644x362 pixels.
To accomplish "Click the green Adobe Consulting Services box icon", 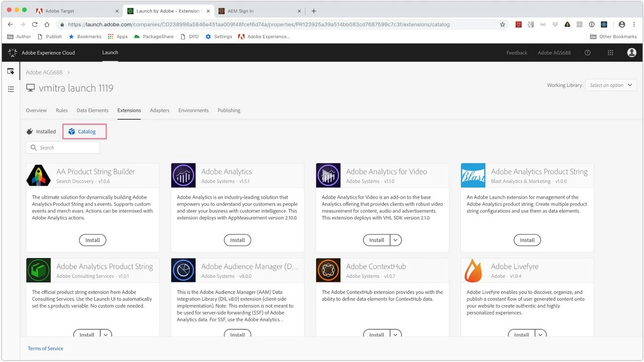I will pos(39,270).
